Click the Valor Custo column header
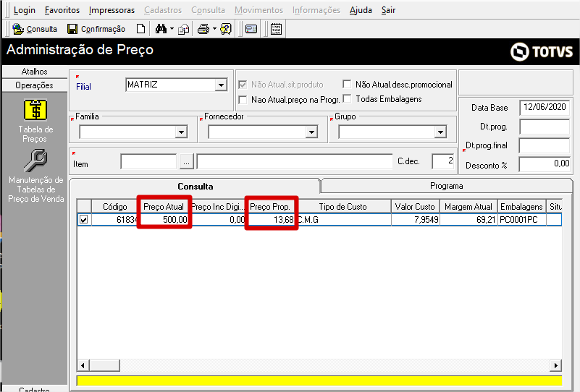 click(x=415, y=207)
